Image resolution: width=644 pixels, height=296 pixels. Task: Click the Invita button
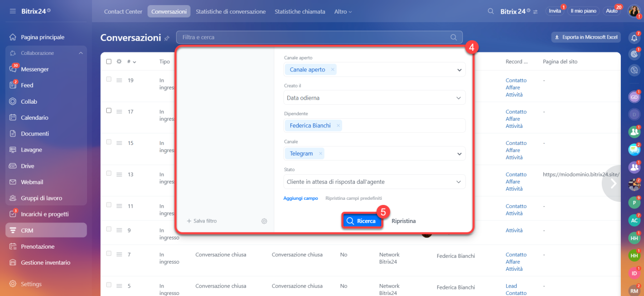tap(555, 11)
